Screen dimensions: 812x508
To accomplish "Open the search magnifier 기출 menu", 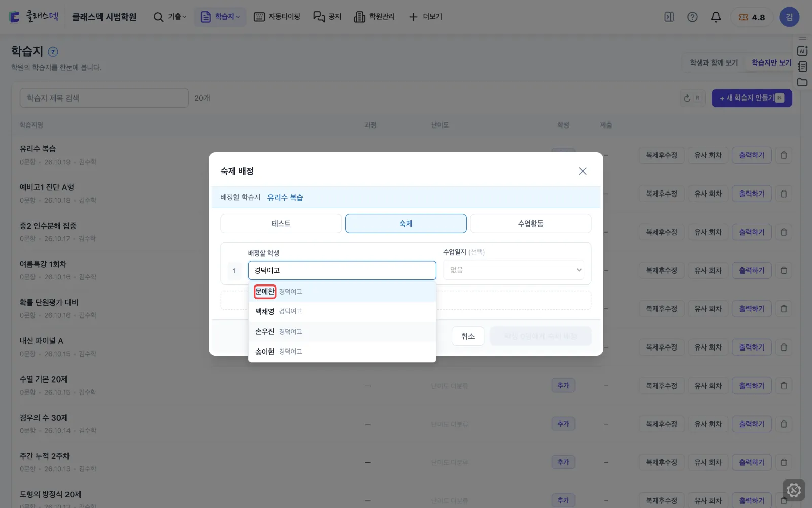I will 170,17.
